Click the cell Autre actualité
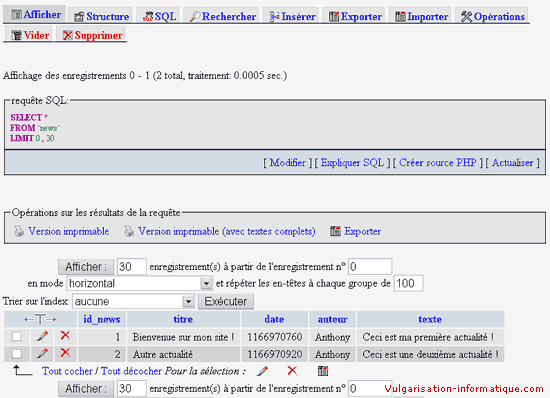This screenshot has width=550, height=398. (x=183, y=354)
